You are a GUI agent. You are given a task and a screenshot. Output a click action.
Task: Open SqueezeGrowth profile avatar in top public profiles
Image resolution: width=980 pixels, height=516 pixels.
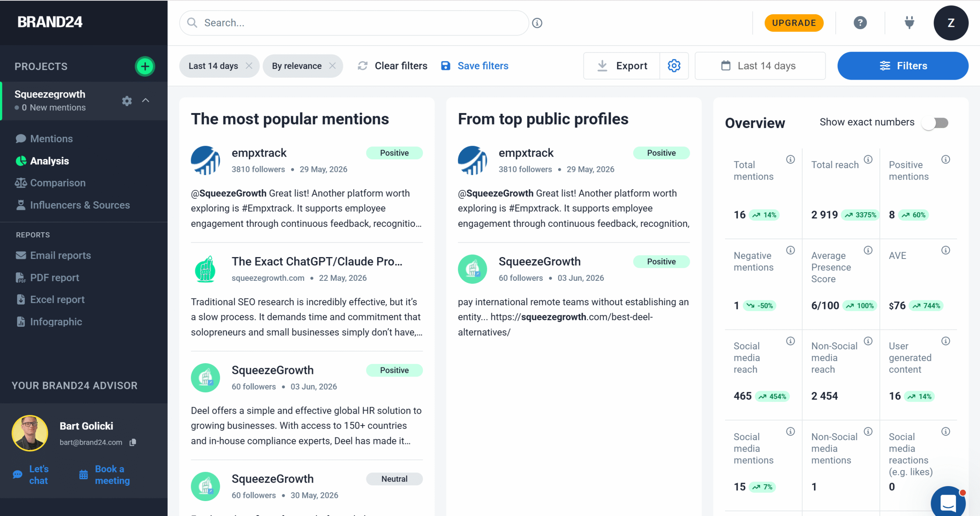(x=472, y=269)
